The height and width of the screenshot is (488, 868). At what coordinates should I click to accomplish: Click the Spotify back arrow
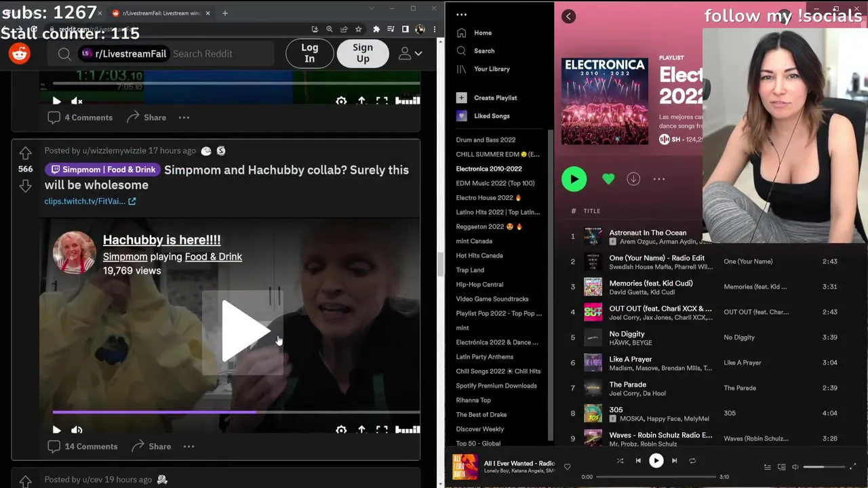[x=568, y=16]
